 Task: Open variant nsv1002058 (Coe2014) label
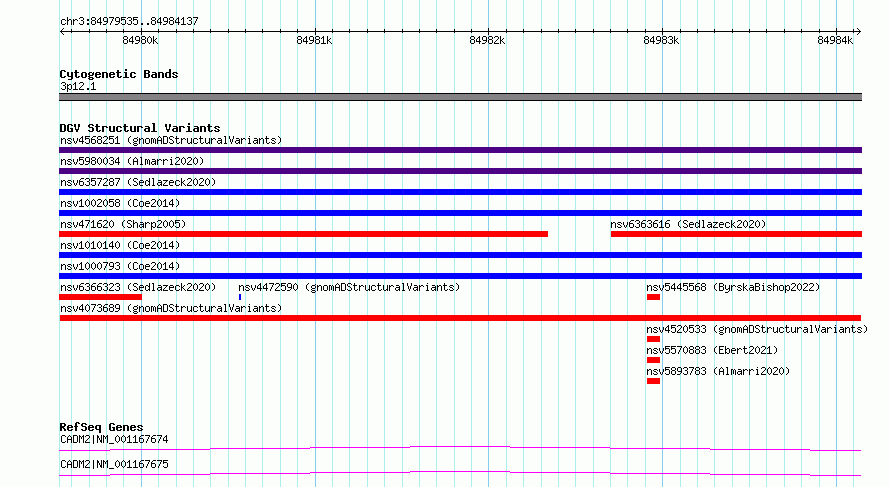point(120,203)
